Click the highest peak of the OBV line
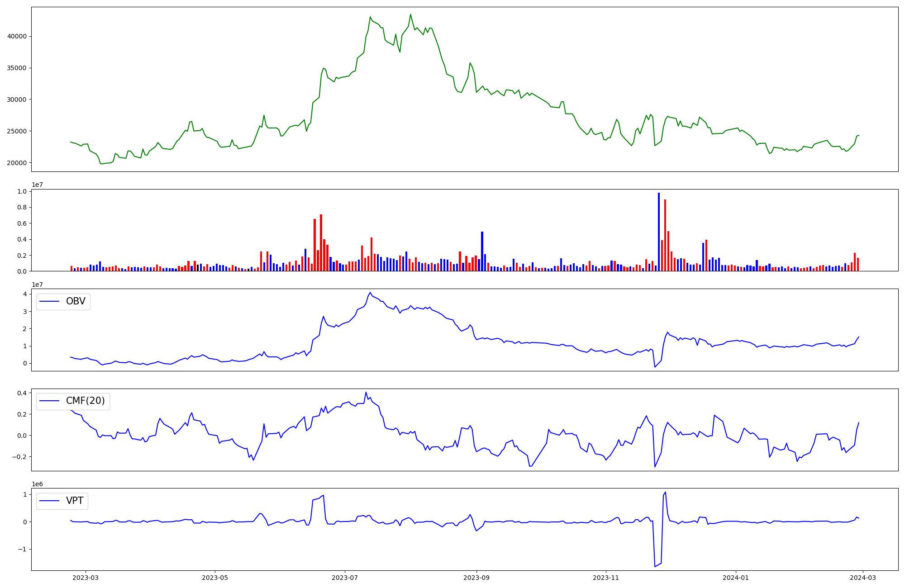The height and width of the screenshot is (588, 905). [x=370, y=293]
